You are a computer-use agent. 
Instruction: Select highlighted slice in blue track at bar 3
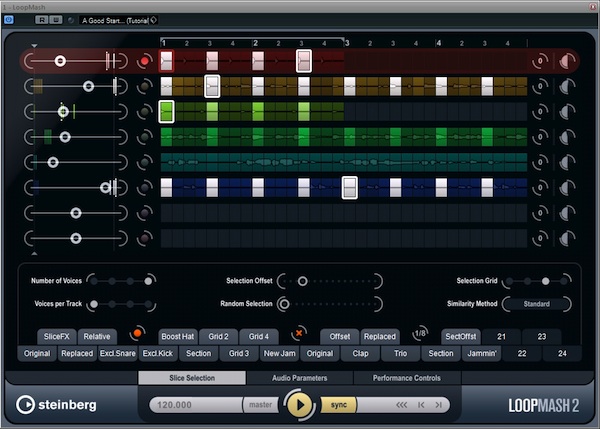[x=350, y=188]
